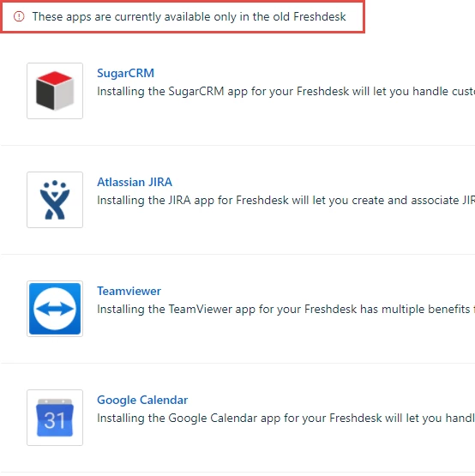Viewport: 475px width, 476px height.
Task: Open the Google Calendar app link
Action: click(x=142, y=401)
